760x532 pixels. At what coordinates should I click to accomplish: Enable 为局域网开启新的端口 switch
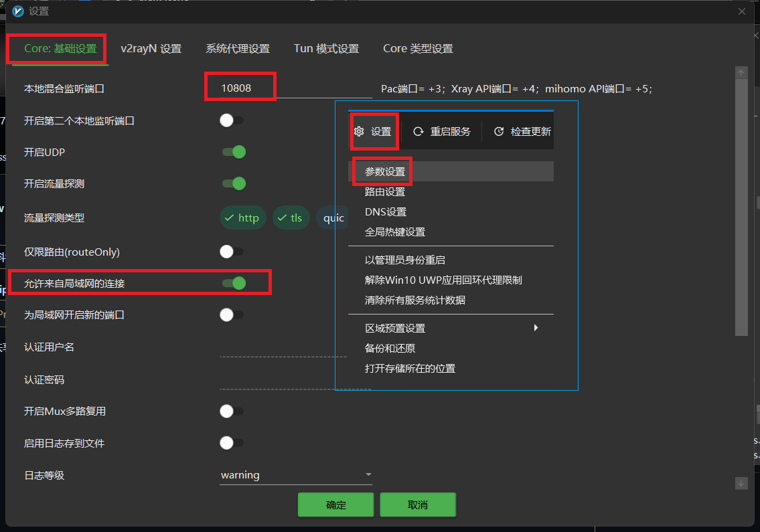232,315
